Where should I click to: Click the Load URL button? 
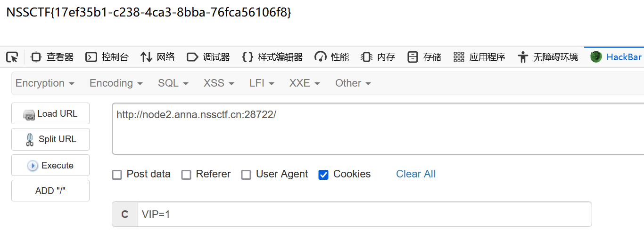click(50, 114)
